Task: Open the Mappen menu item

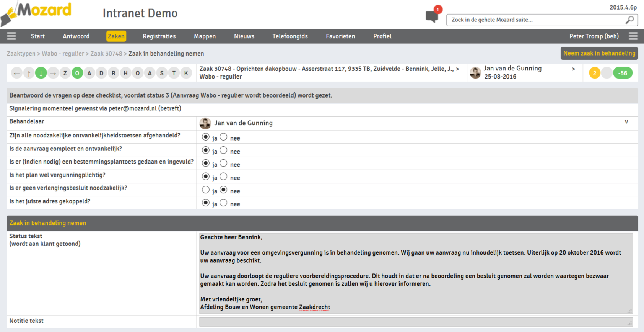Action: tap(205, 36)
